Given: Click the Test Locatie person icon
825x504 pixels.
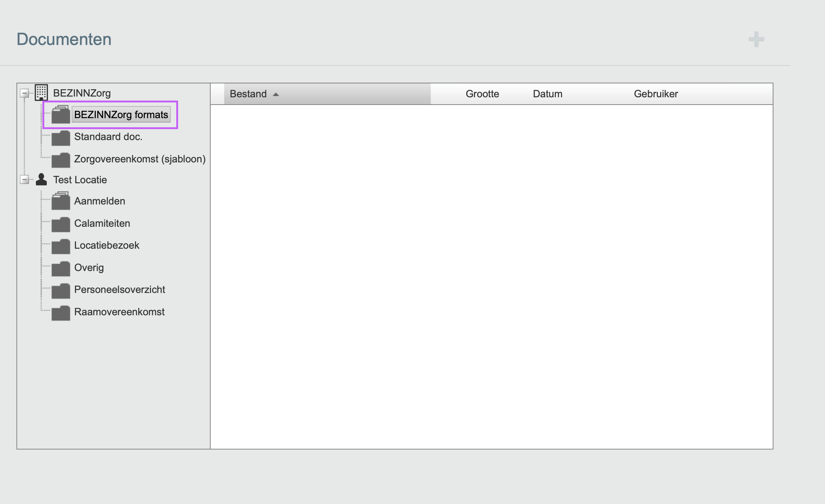Looking at the screenshot, I should (41, 180).
